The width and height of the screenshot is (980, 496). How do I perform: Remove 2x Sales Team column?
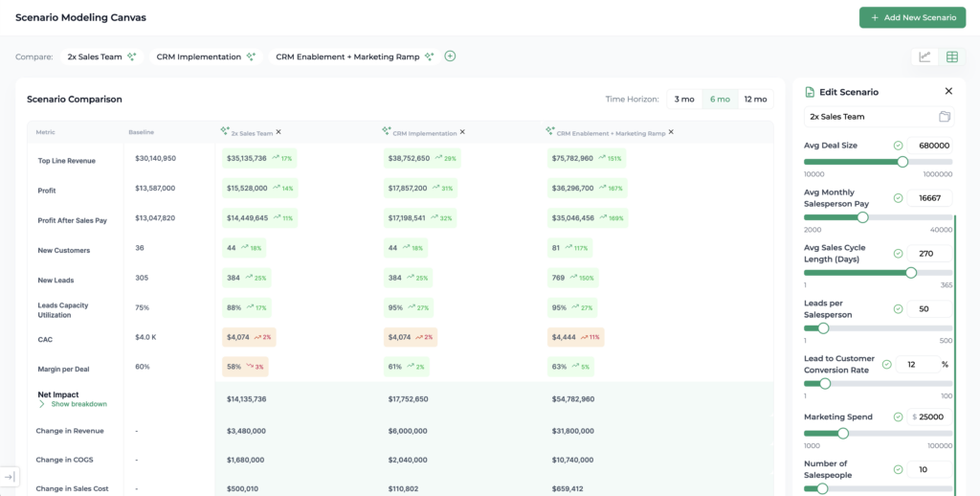tap(278, 132)
